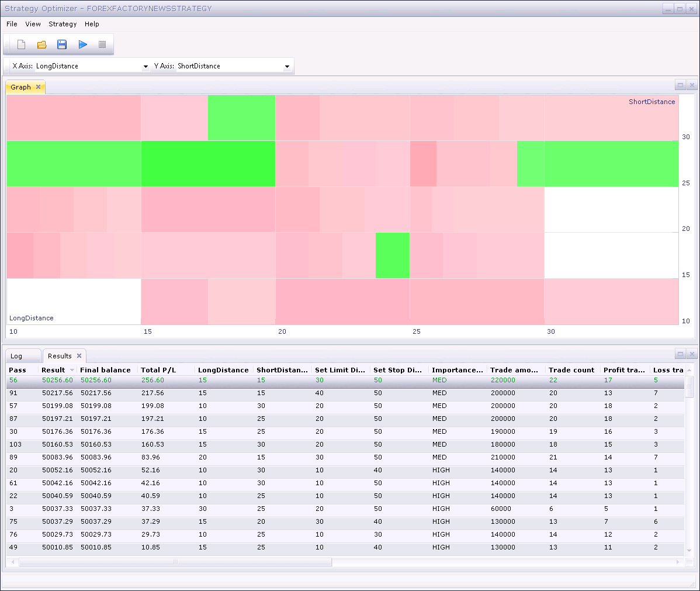This screenshot has height=591, width=700.
Task: Click the down arrow of Results vertical scrollbar
Action: tap(689, 550)
